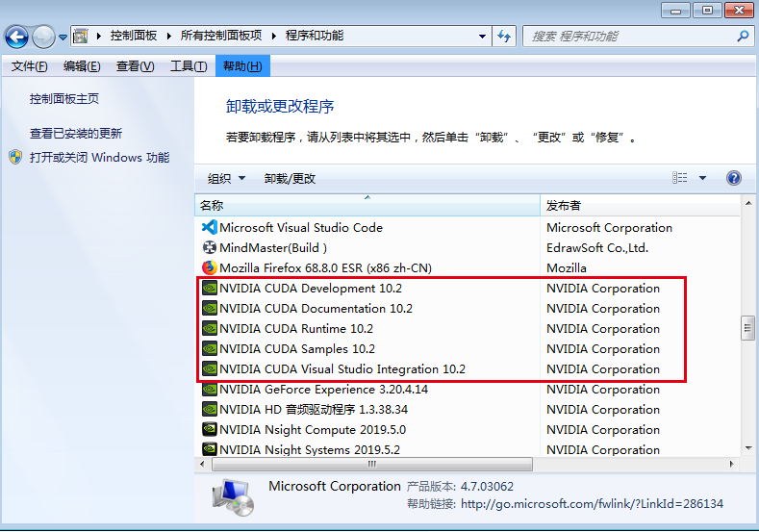Refresh the Programs and Features list
This screenshot has height=532, width=759.
[504, 37]
